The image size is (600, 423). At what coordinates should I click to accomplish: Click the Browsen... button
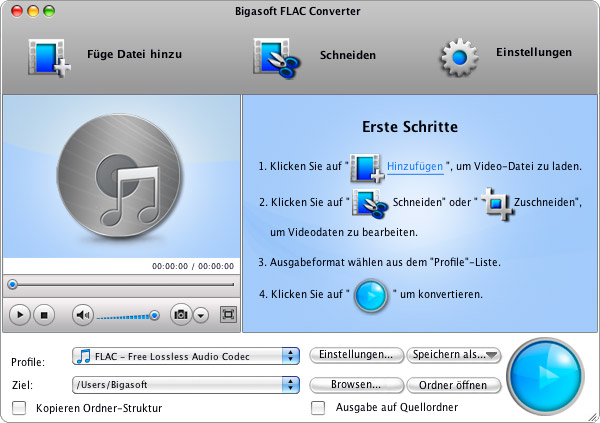pos(356,385)
